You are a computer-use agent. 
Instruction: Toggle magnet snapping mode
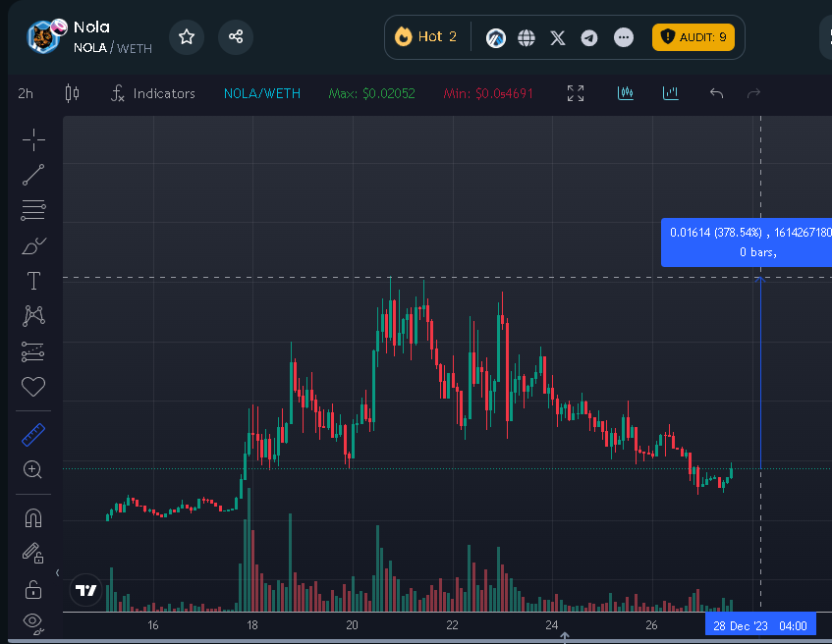tap(33, 517)
